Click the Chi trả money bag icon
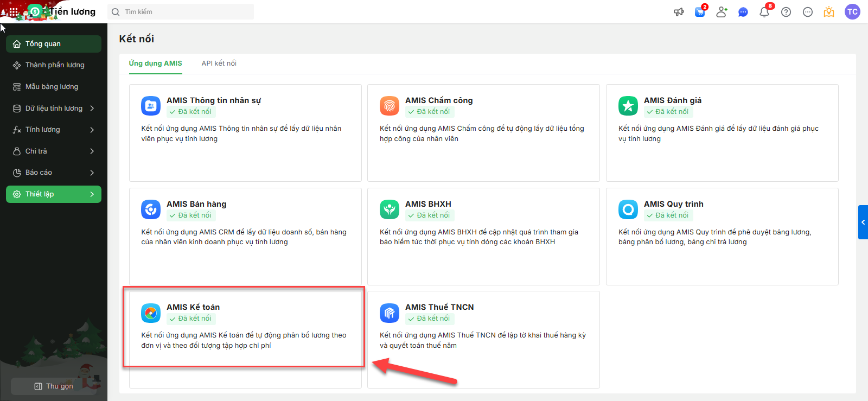The image size is (868, 401). point(17,151)
